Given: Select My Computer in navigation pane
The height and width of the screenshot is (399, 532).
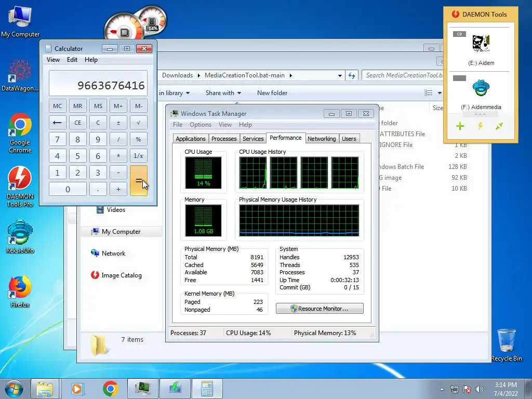Looking at the screenshot, I should point(121,231).
